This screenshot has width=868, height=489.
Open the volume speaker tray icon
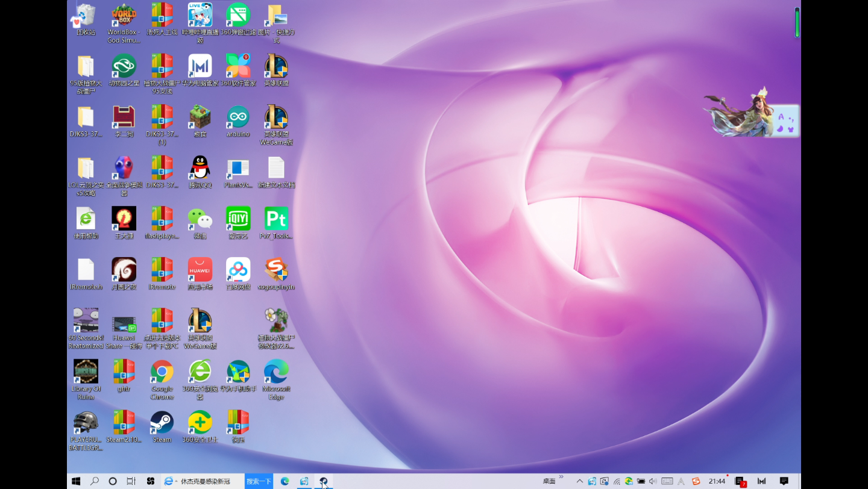(653, 481)
